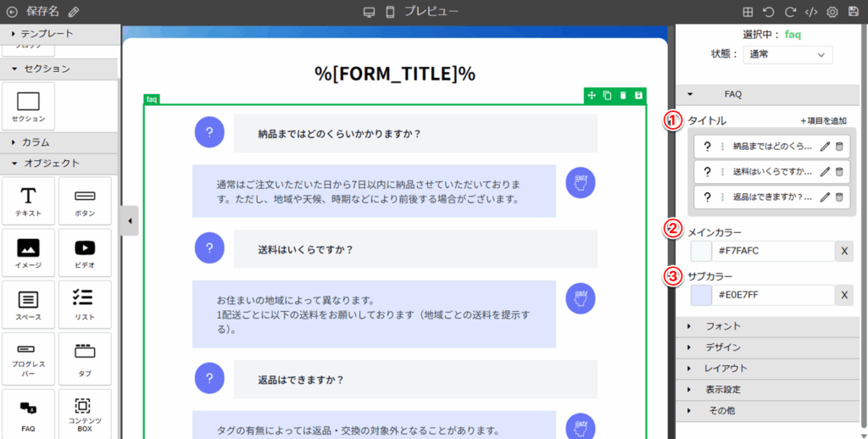Click the floppy disk save icon at top right

pyautogui.click(x=853, y=12)
